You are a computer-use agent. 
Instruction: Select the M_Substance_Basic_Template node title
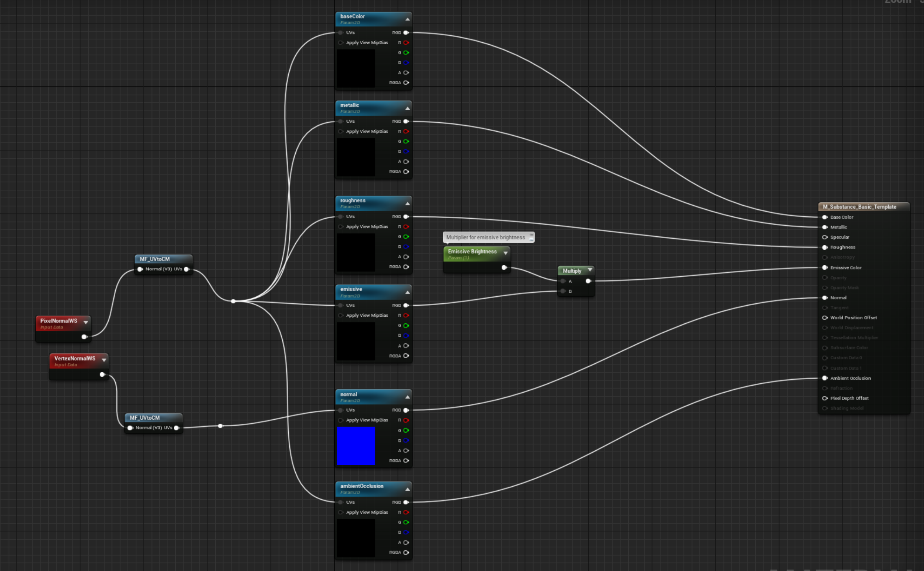tap(859, 207)
